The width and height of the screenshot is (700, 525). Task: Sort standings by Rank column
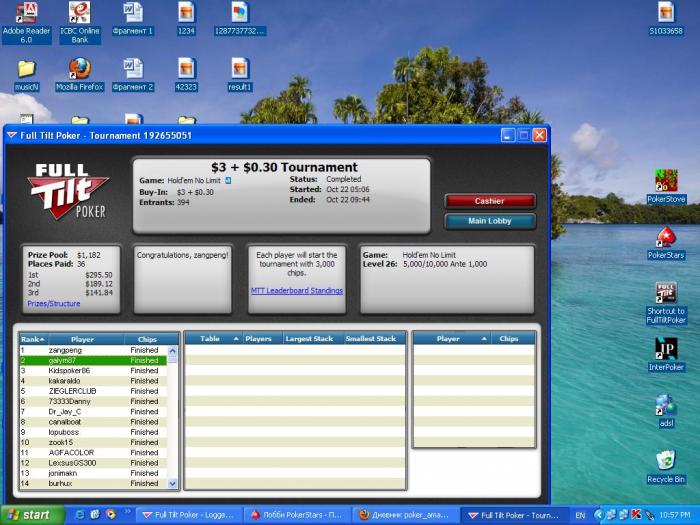pyautogui.click(x=33, y=339)
